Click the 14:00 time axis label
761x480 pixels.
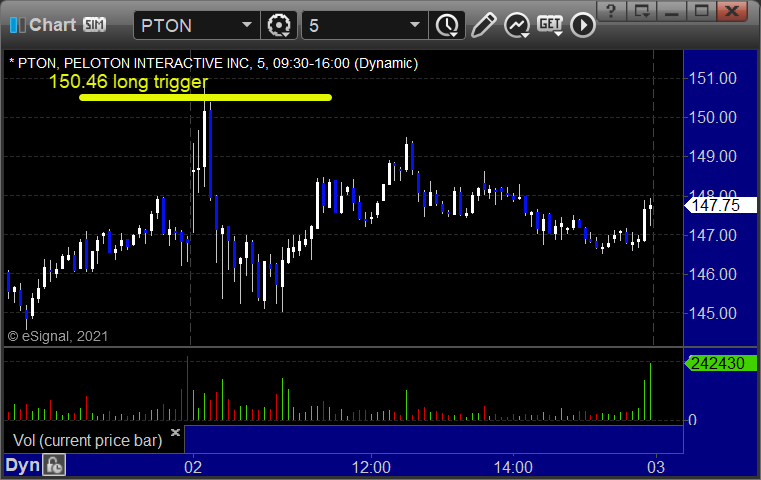point(513,467)
